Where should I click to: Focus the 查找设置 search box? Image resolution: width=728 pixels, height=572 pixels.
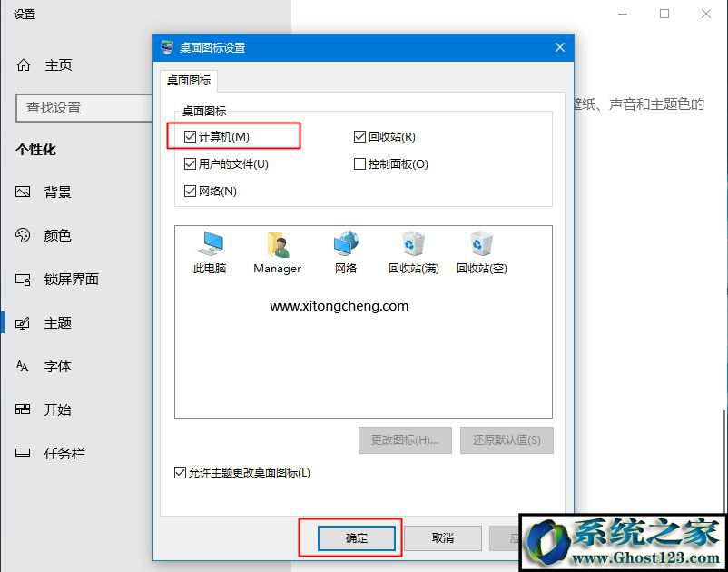click(x=84, y=108)
